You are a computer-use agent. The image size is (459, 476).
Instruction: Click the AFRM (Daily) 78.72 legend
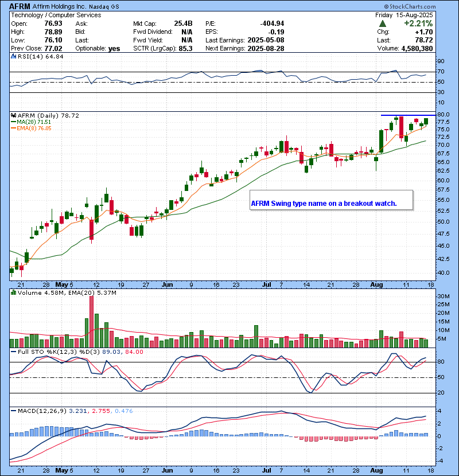coord(48,116)
